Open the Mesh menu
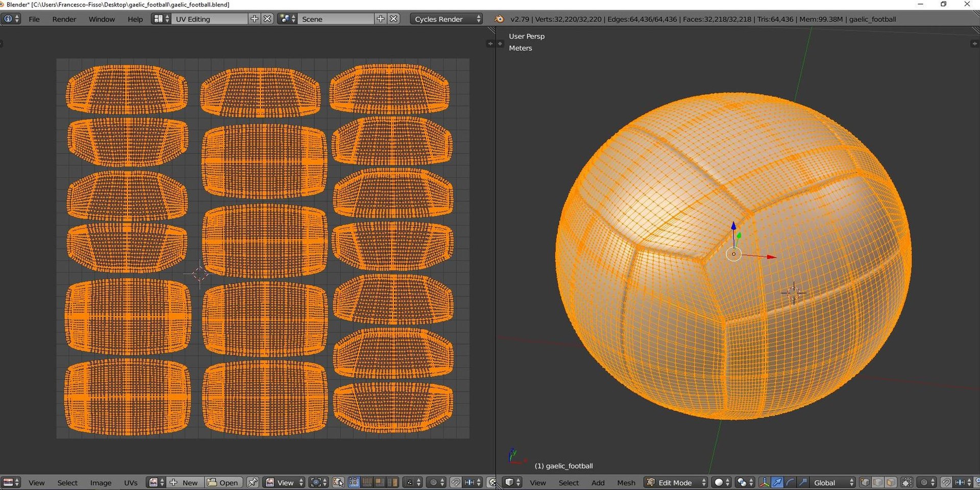The height and width of the screenshot is (490, 980). 626,482
